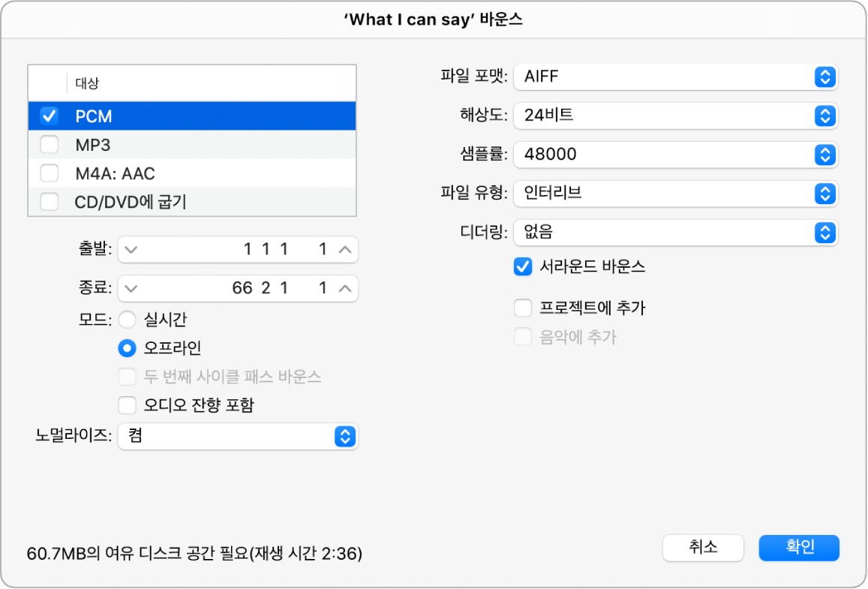Enable the M4A: AAC destination checkbox
The width and height of the screenshot is (868, 589).
click(50, 173)
